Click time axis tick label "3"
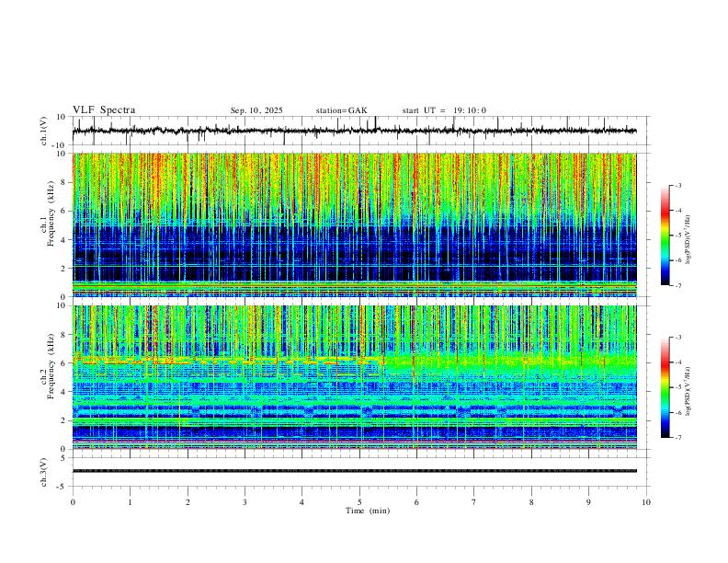 click(x=245, y=502)
